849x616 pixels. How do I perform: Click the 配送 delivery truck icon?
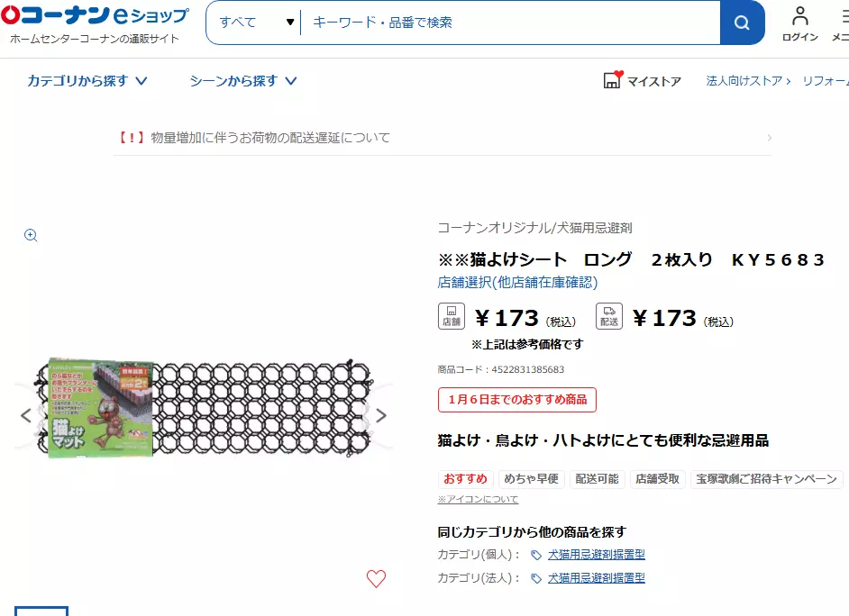(608, 316)
